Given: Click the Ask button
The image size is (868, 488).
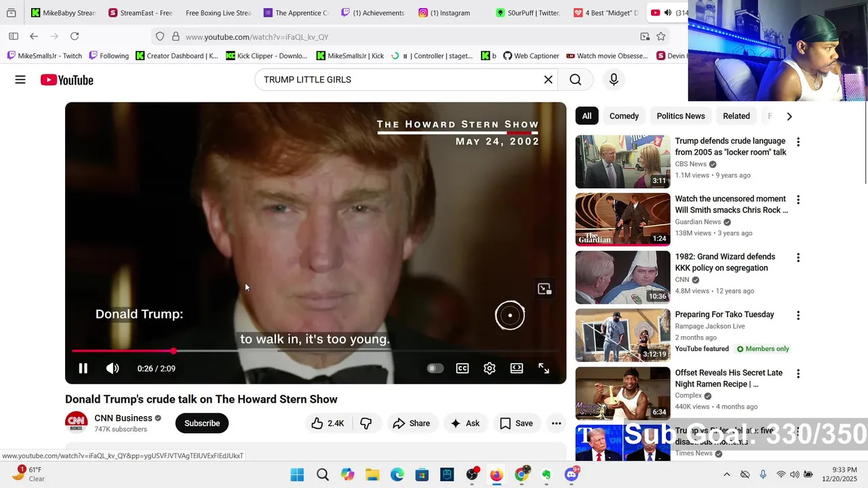Looking at the screenshot, I should pyautogui.click(x=465, y=423).
